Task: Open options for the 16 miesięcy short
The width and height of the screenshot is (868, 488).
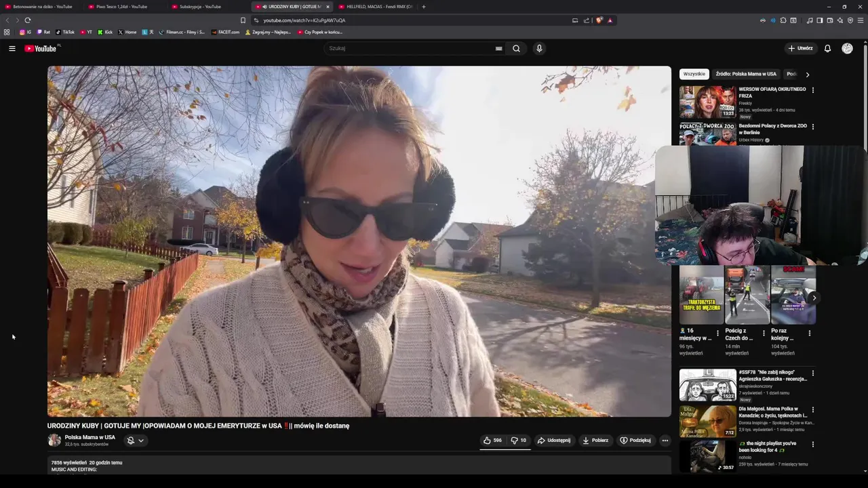Action: pyautogui.click(x=717, y=333)
